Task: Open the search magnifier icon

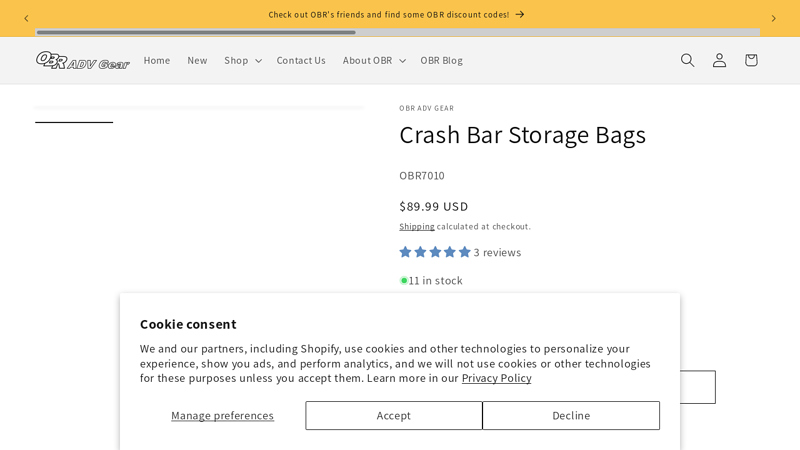Action: [687, 60]
